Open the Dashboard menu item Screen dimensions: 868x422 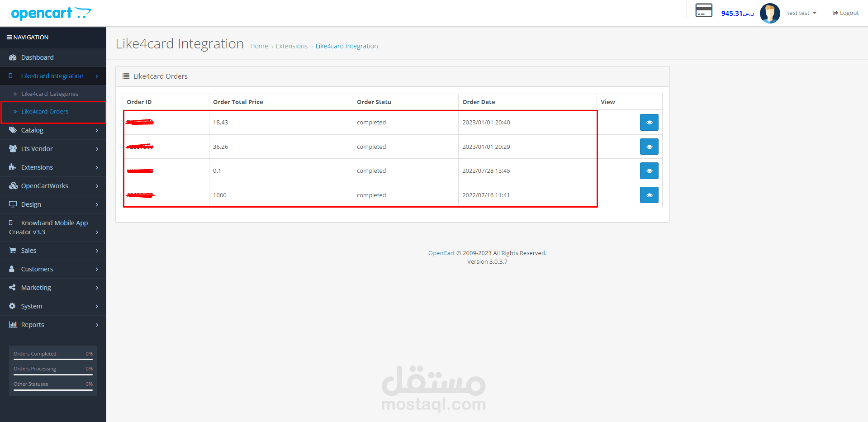(x=53, y=57)
